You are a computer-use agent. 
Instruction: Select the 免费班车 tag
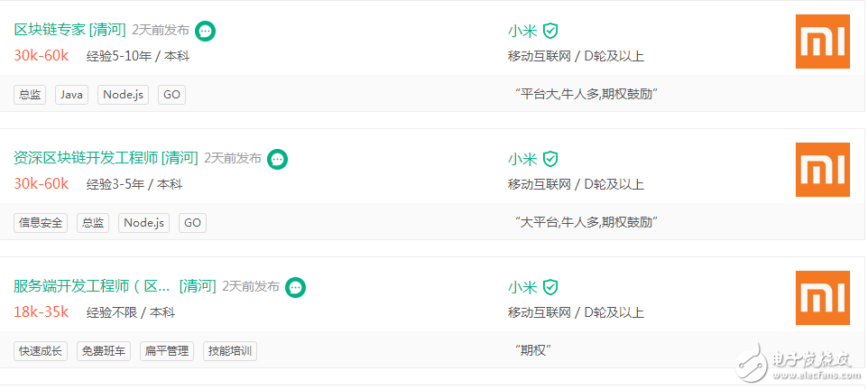pyautogui.click(x=104, y=350)
